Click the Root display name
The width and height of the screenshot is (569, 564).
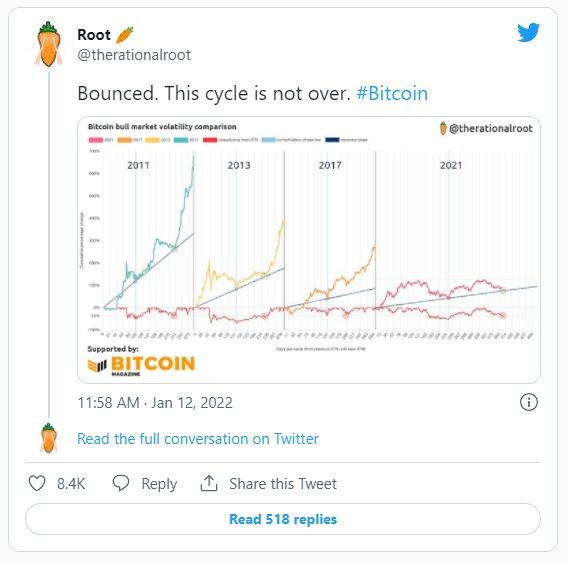[x=94, y=35]
